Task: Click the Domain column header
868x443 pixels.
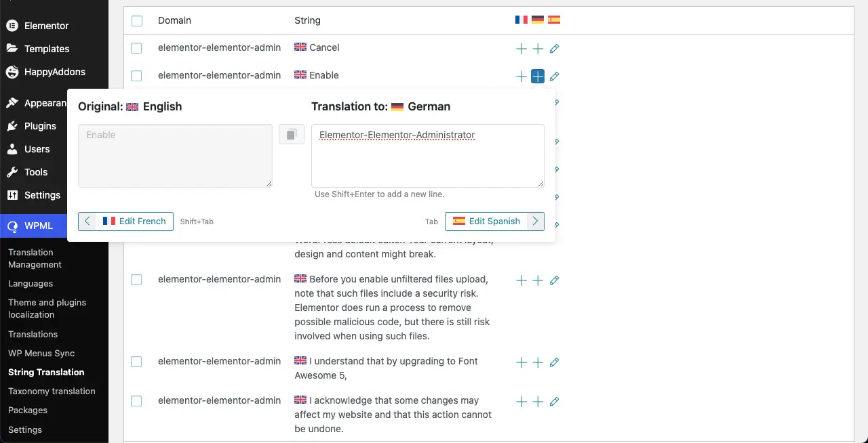Action: [174, 20]
